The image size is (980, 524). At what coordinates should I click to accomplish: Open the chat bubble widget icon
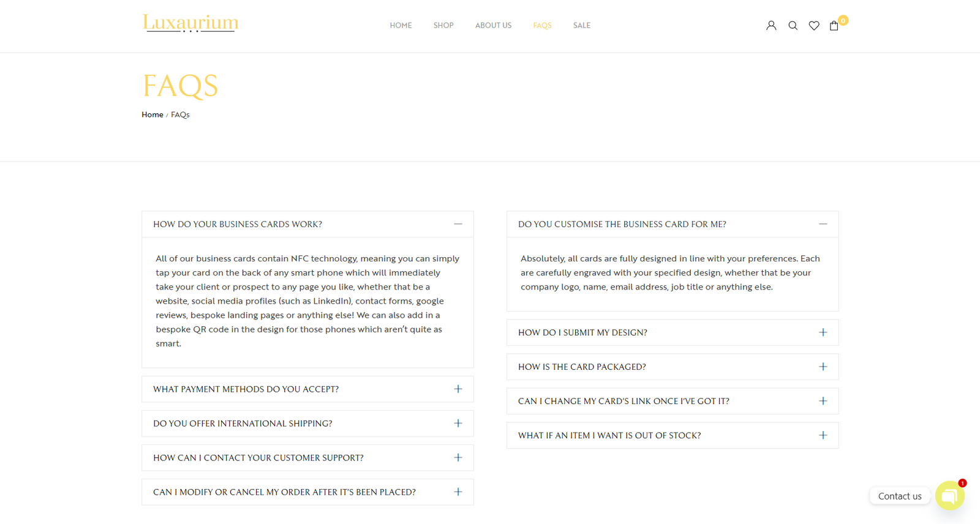click(x=950, y=495)
